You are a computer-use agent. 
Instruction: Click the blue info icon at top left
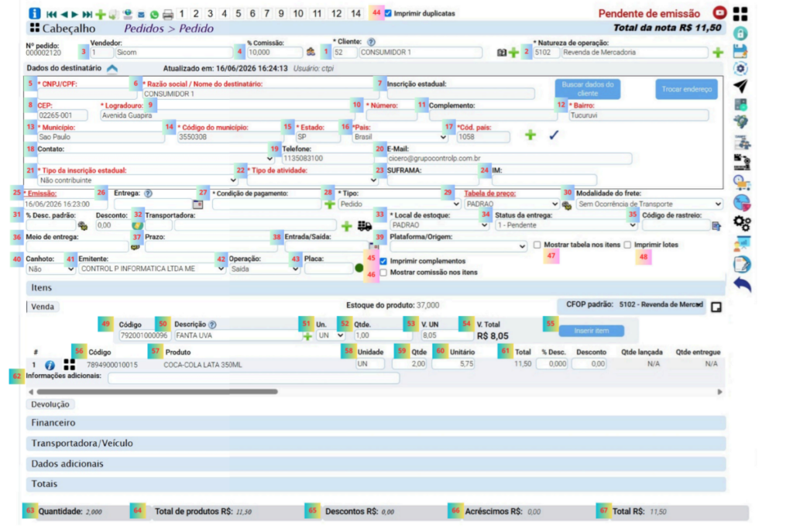(34, 13)
